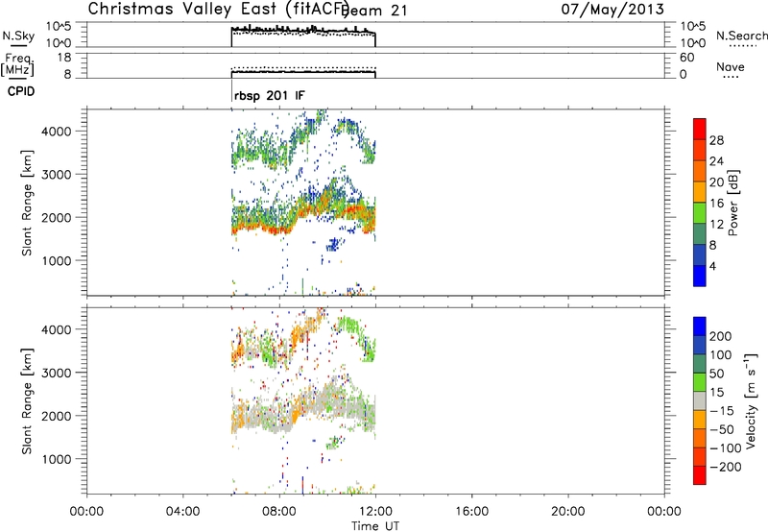This screenshot has height=532, width=768.
Task: Click the '20:00' time tick label
Action: pos(567,512)
